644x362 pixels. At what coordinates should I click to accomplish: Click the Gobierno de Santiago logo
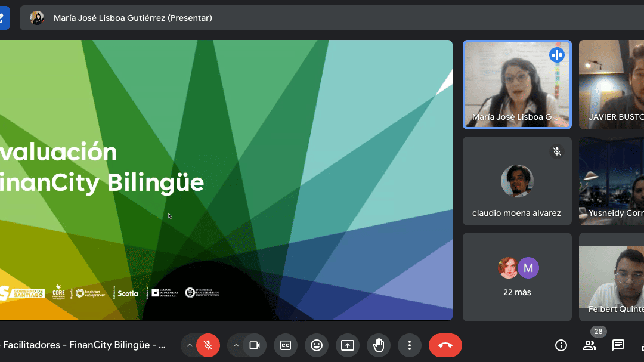point(22,293)
